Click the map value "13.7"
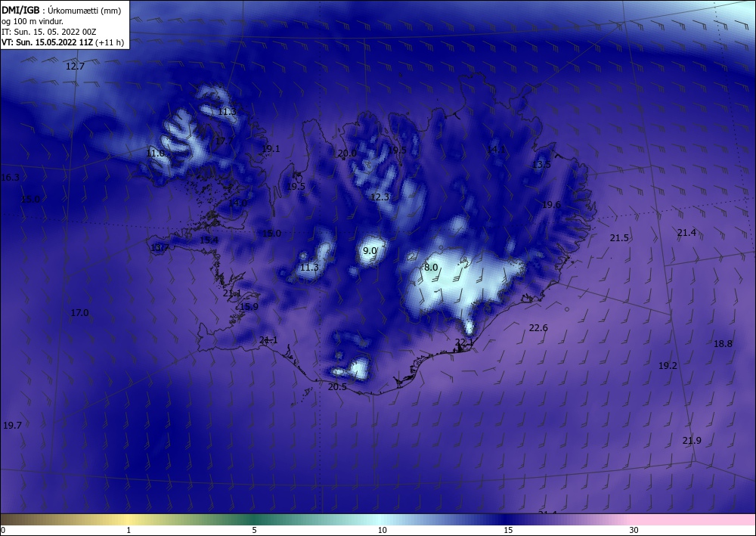 coord(160,248)
